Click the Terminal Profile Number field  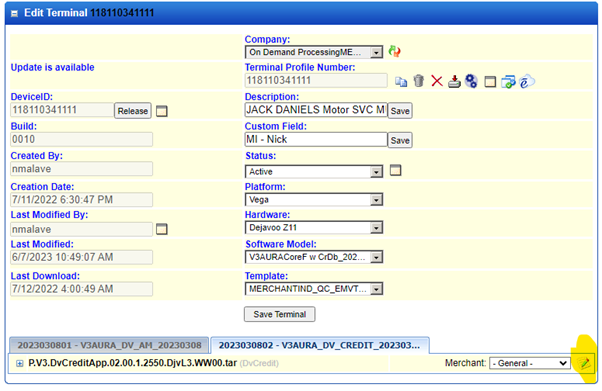[316, 80]
